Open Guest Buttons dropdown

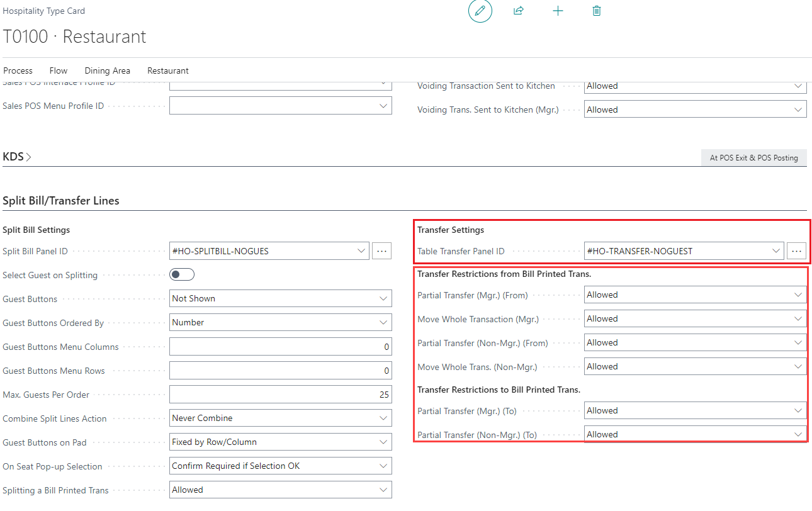click(280, 298)
